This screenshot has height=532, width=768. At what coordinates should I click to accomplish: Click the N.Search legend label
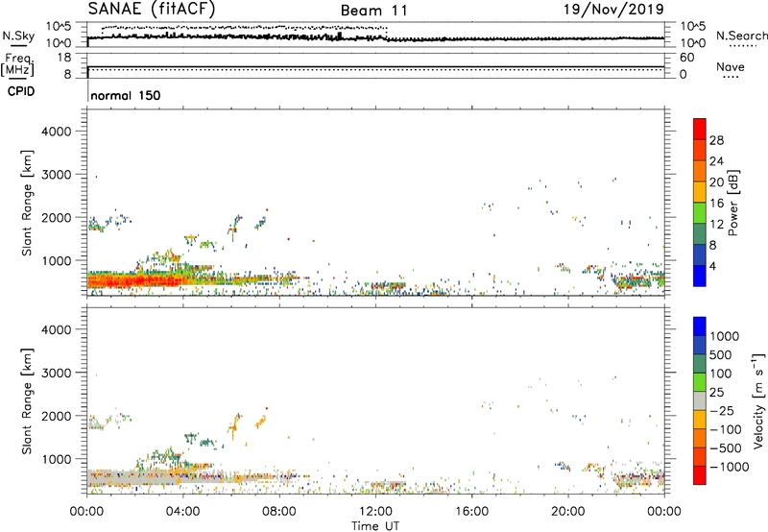[x=742, y=36]
